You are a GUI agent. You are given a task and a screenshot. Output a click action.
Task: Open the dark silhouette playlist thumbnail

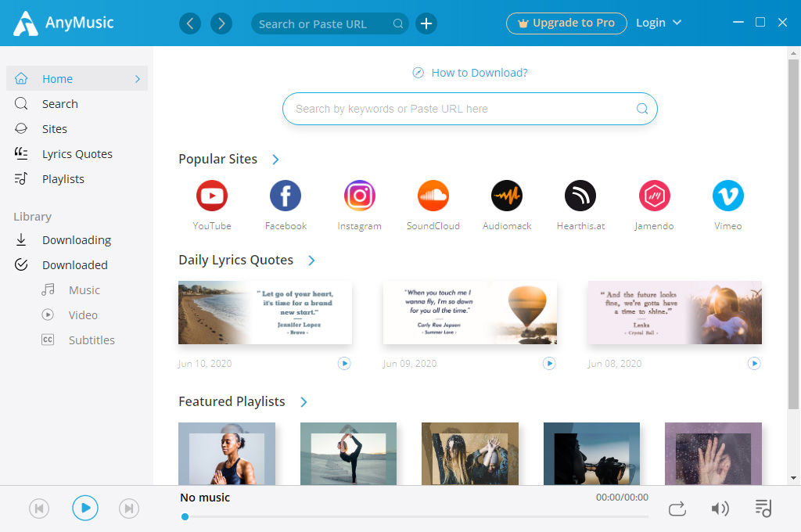(591, 453)
